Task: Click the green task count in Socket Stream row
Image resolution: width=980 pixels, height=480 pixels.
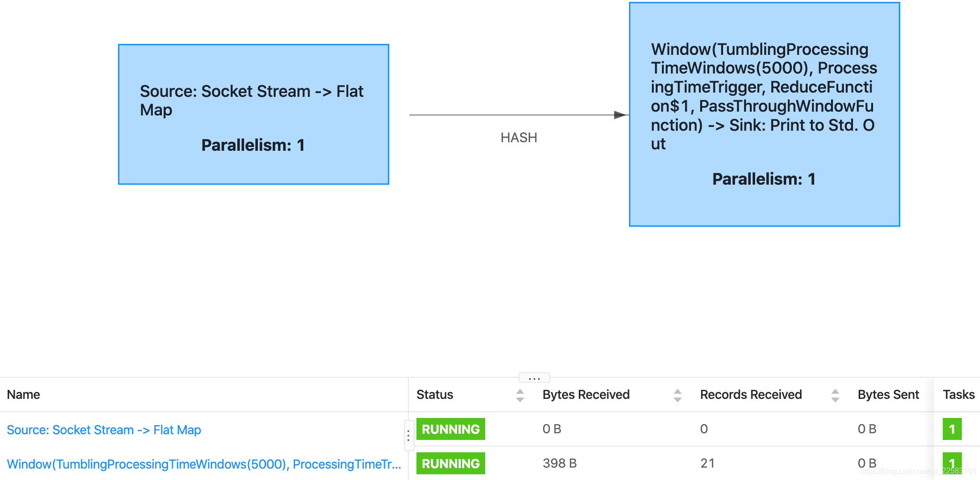Action: [952, 429]
